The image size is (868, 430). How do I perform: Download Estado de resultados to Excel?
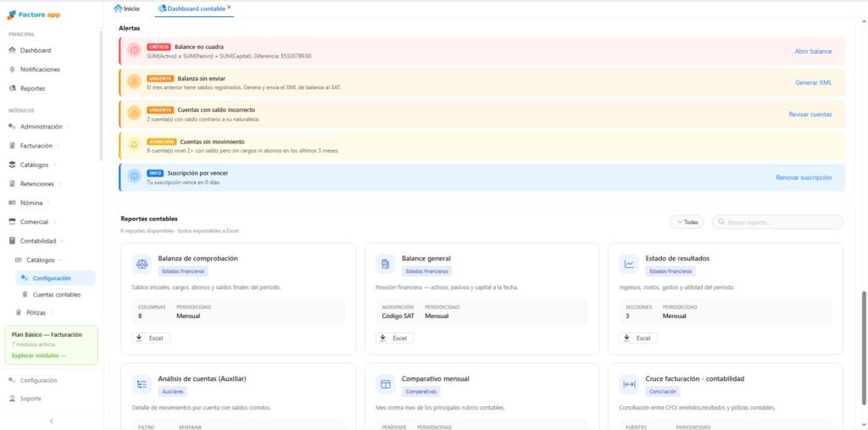pos(637,338)
